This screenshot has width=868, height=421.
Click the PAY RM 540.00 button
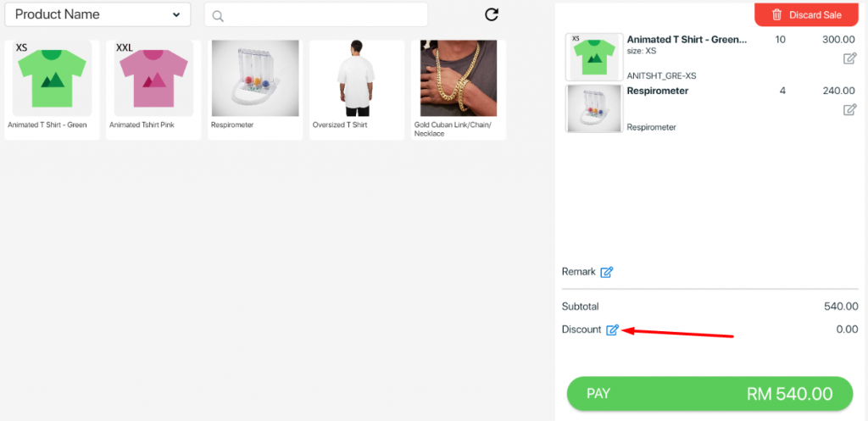709,394
